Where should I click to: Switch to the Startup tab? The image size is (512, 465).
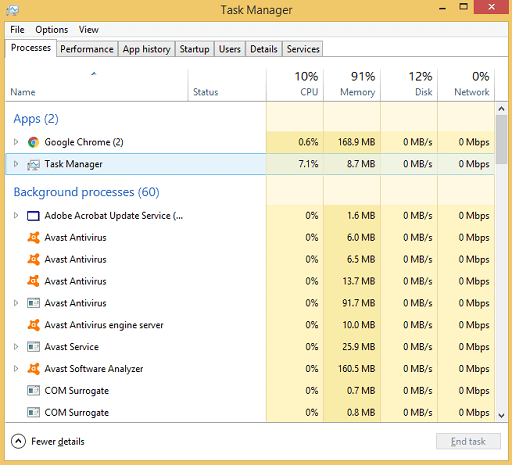pos(195,49)
